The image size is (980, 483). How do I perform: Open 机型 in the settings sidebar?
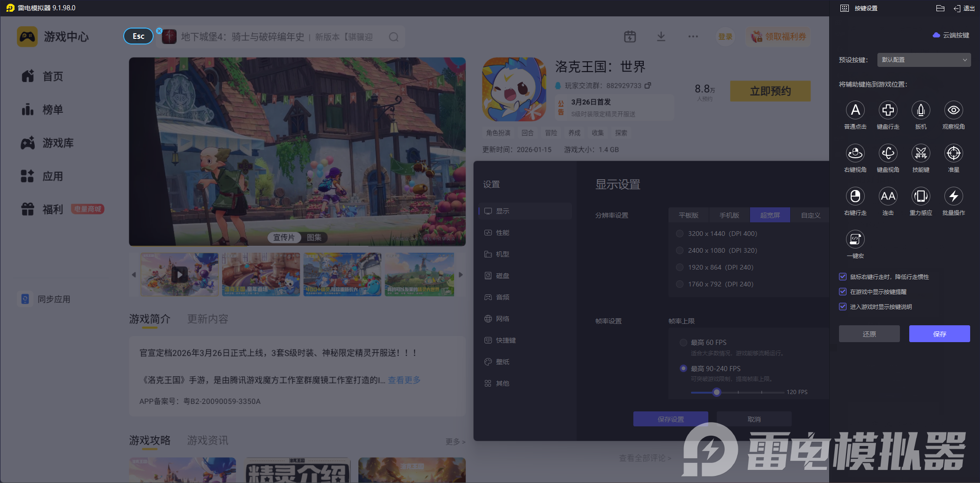[x=525, y=254]
